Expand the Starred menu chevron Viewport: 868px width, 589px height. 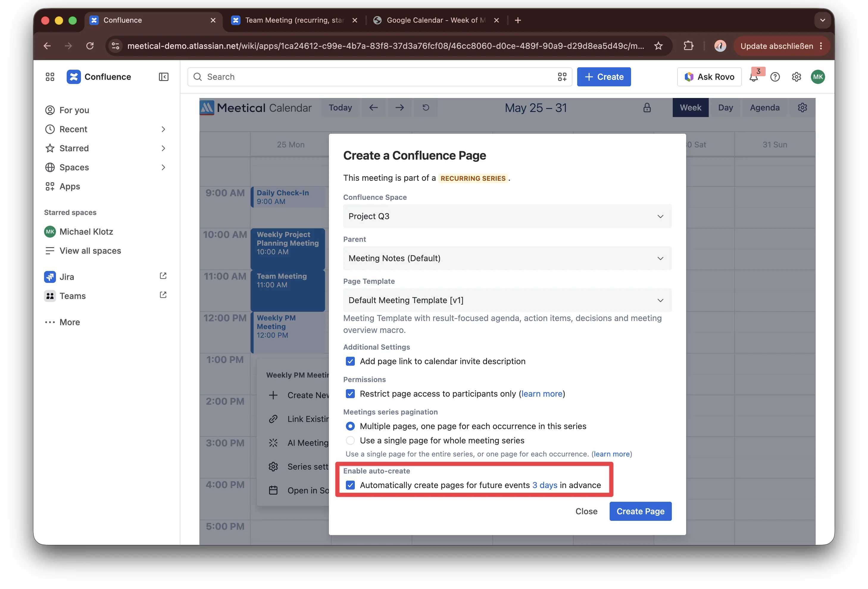click(x=163, y=148)
